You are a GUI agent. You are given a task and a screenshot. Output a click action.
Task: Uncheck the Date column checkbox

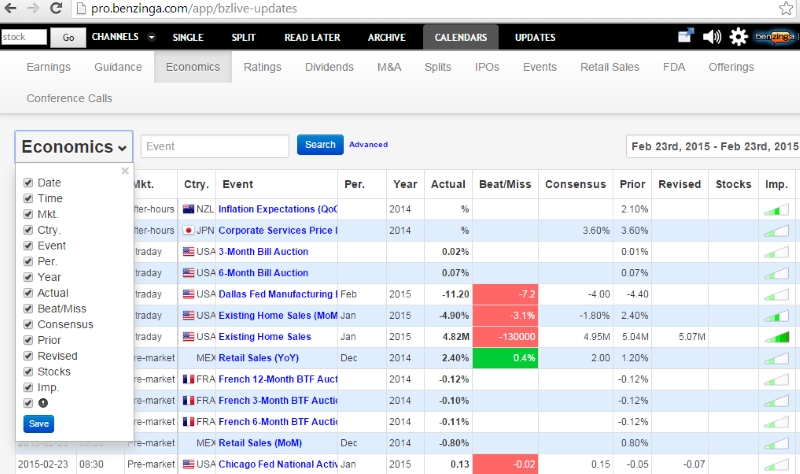(28, 183)
